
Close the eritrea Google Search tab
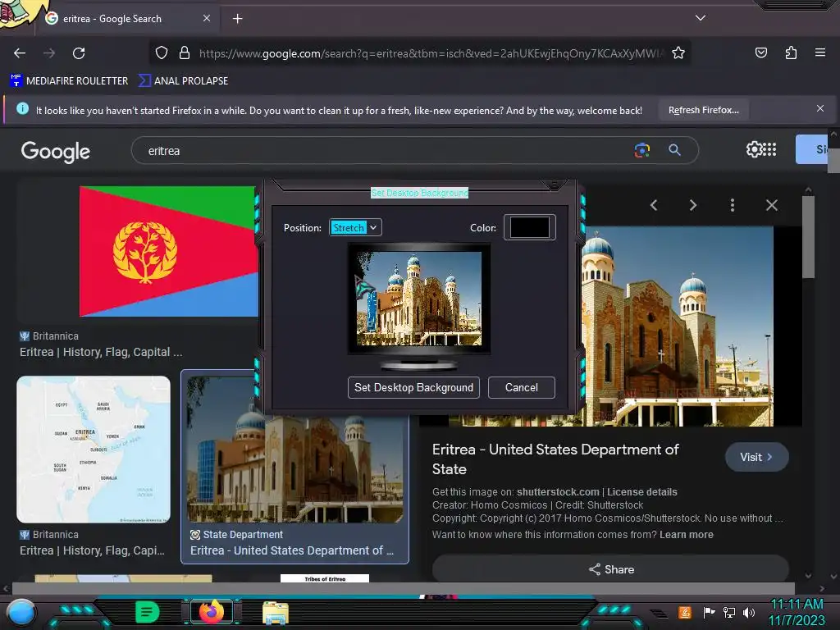207,18
